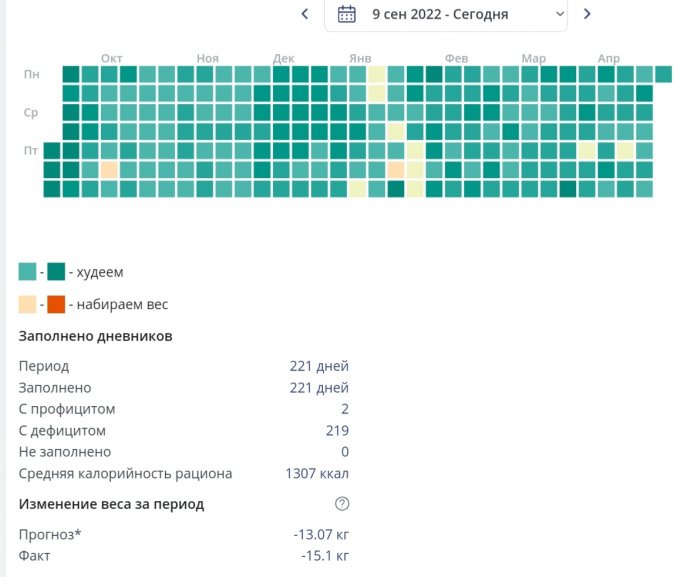The height and width of the screenshot is (577, 680).
Task: Click the calendar icon in date selector
Action: click(x=347, y=14)
